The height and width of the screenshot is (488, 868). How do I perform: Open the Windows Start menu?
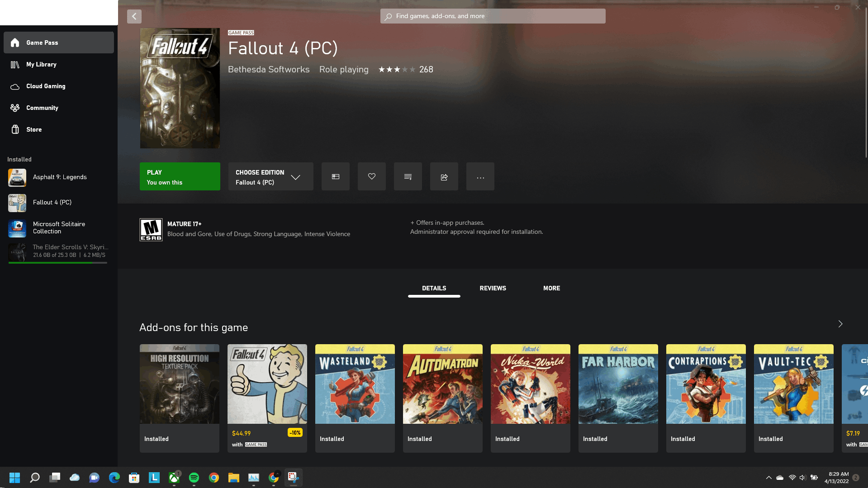[x=15, y=478]
